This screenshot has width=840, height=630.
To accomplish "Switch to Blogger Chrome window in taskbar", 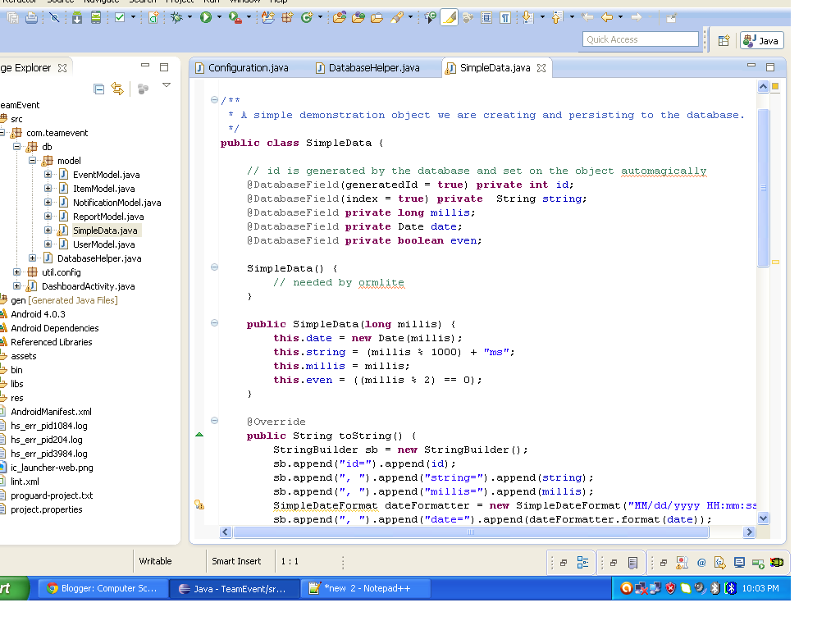I will click(x=103, y=588).
